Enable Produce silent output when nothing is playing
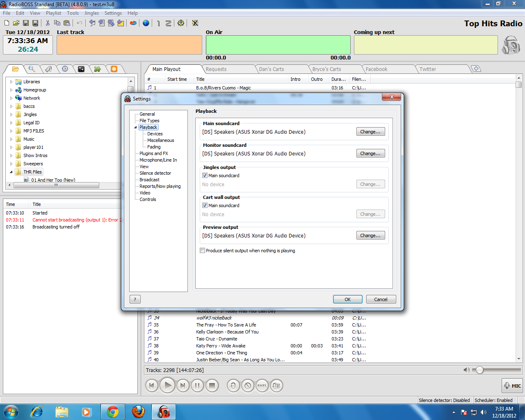The height and width of the screenshot is (420, 525). tap(202, 251)
